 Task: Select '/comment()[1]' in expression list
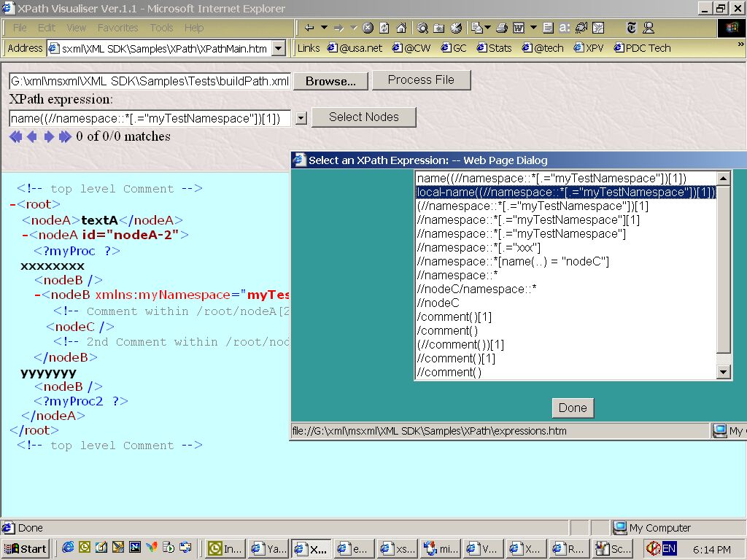coord(566,316)
